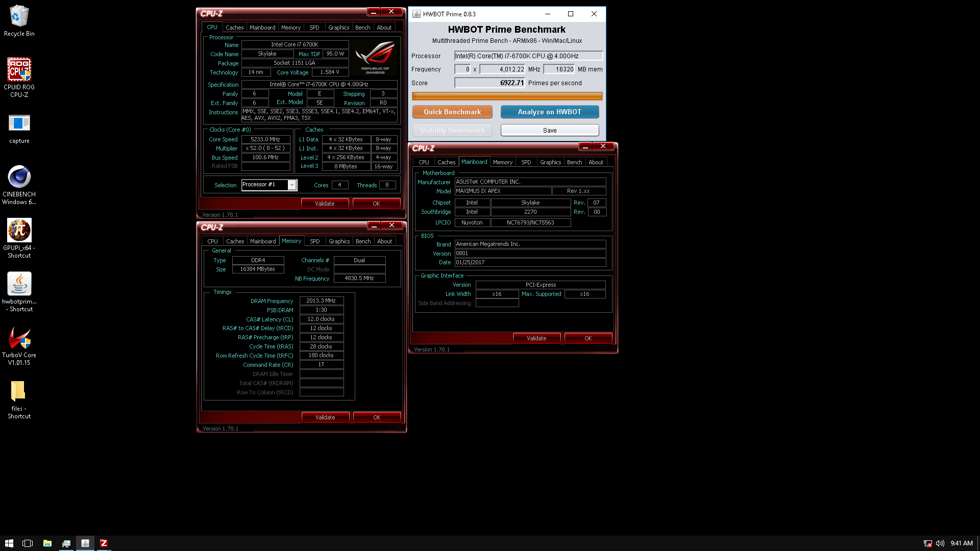This screenshot has height=551, width=980.
Task: Open Bench tab in top CPU-Z window
Action: (363, 28)
